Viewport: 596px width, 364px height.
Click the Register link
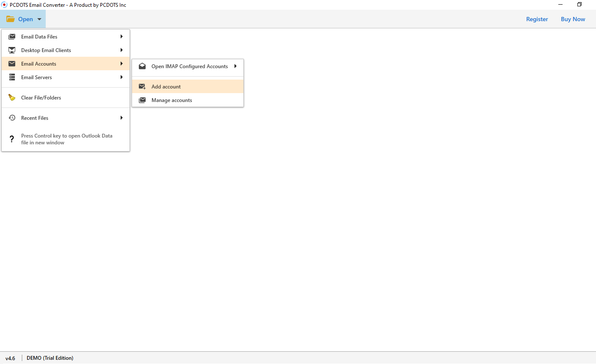coord(537,19)
